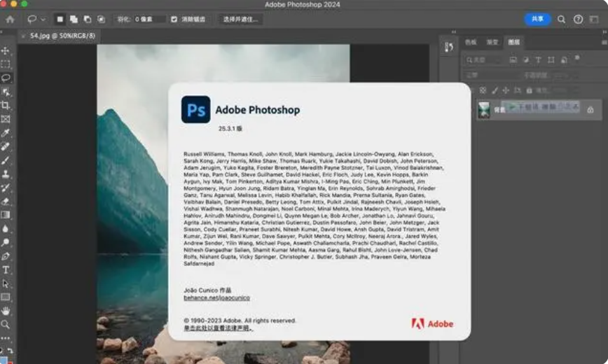Enable the New Selection mode button
608x364 pixels.
[60, 20]
